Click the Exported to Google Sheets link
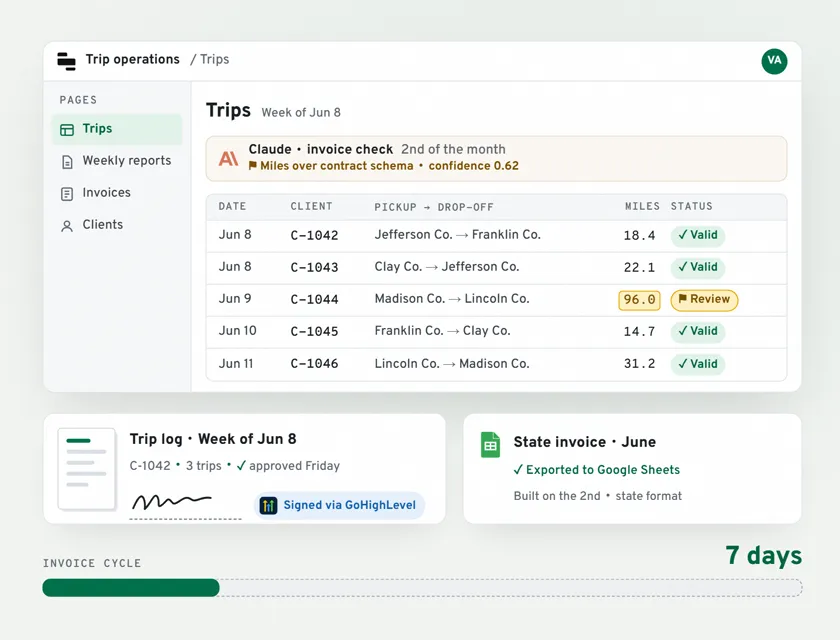The width and height of the screenshot is (840, 640). [x=597, y=470]
